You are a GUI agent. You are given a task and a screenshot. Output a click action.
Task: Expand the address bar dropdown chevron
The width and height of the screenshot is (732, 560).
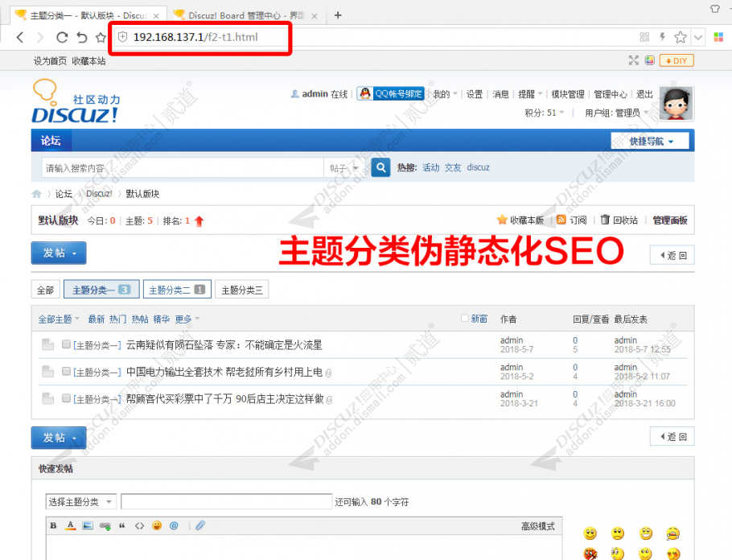tap(698, 37)
